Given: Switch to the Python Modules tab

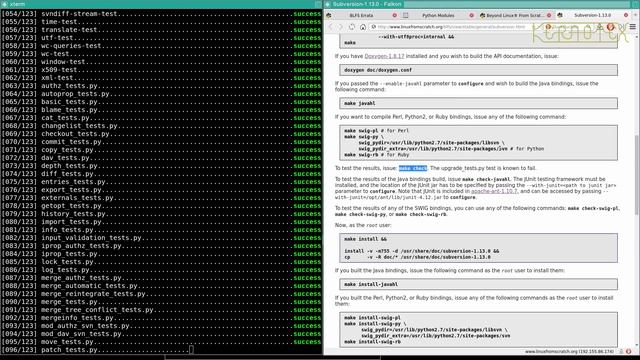Looking at the screenshot, I should pos(438,15).
